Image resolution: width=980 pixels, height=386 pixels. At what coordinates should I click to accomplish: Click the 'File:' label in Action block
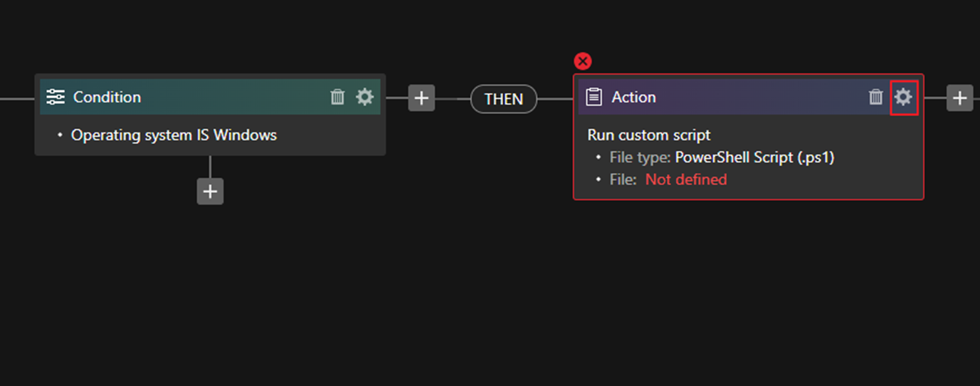[x=623, y=179]
